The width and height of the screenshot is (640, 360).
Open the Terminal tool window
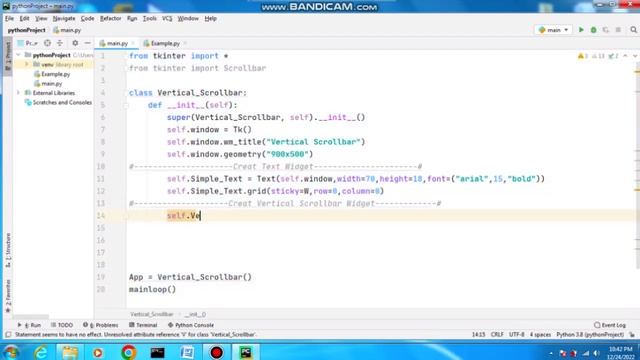pyautogui.click(x=143, y=325)
